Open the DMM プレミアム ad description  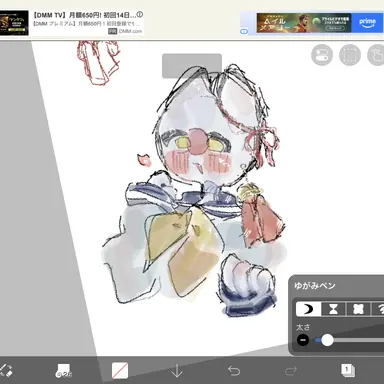(86, 24)
